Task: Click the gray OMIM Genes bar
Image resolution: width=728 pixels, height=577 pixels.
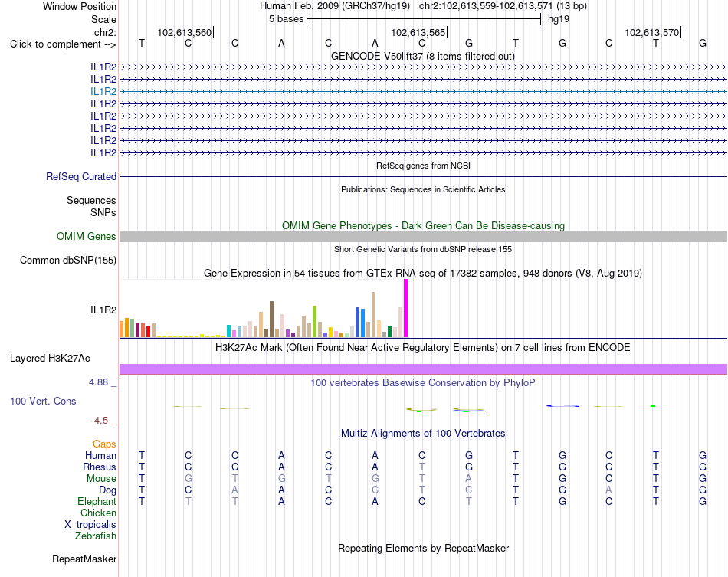Action: click(x=423, y=236)
